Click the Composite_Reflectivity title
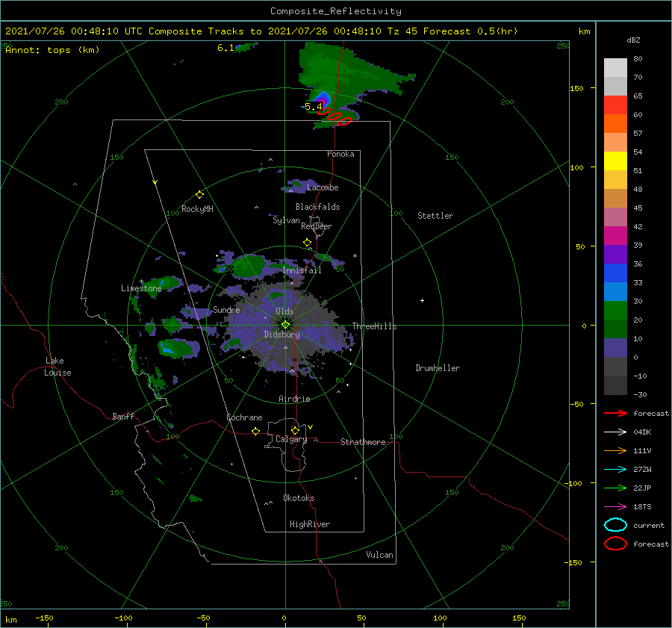This screenshot has width=672, height=628. [336, 11]
